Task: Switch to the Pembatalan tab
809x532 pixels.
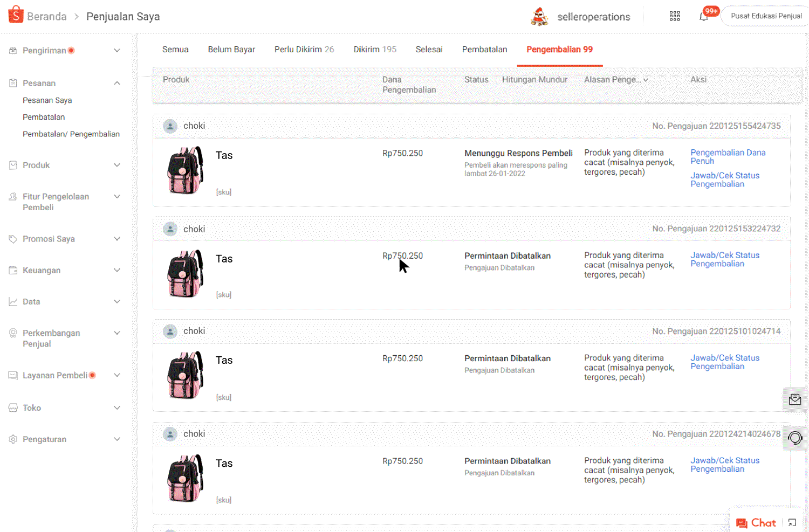Action: pos(484,50)
